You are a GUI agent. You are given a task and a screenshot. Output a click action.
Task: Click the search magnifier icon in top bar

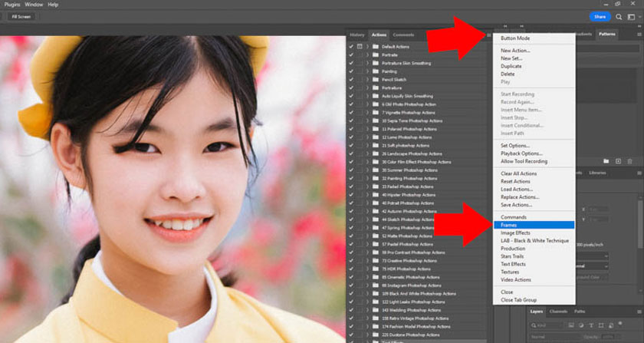[619, 16]
